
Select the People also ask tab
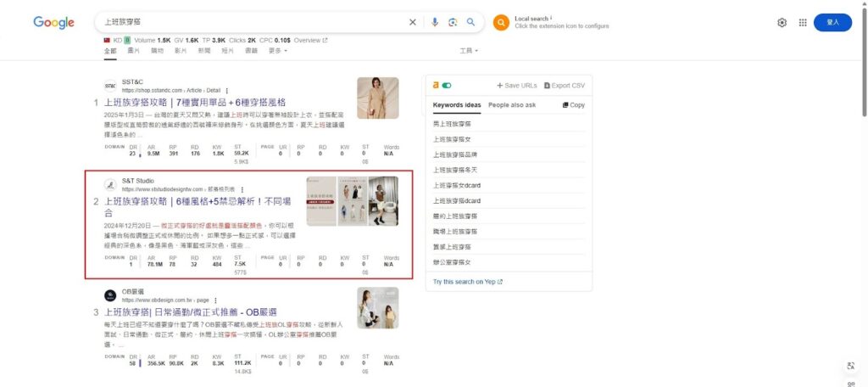pyautogui.click(x=512, y=104)
